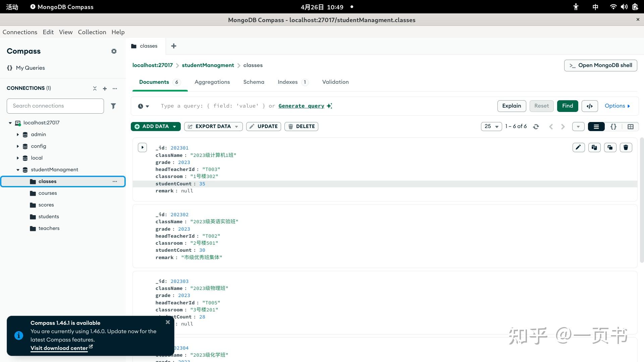This screenshot has height=362, width=644.
Task: Click the Generate query link
Action: (301, 106)
